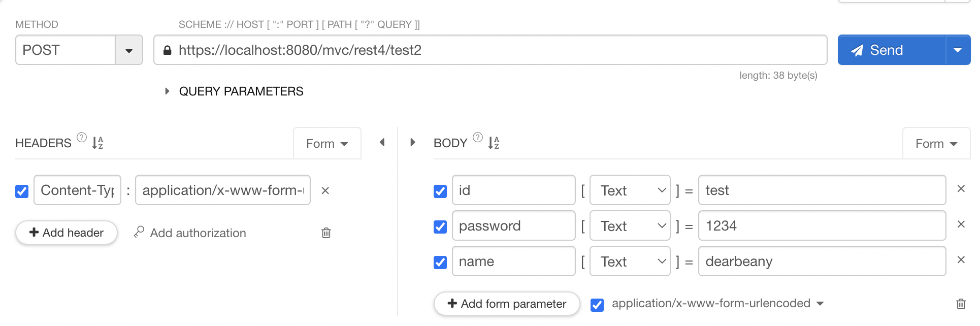Open the Send button dropdown arrow
980x326 pixels.
pos(958,50)
